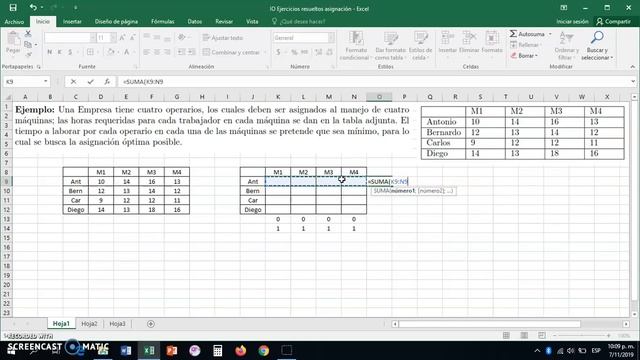640x360 pixels.
Task: Open Dar formato como tabla
Action: [x=391, y=46]
